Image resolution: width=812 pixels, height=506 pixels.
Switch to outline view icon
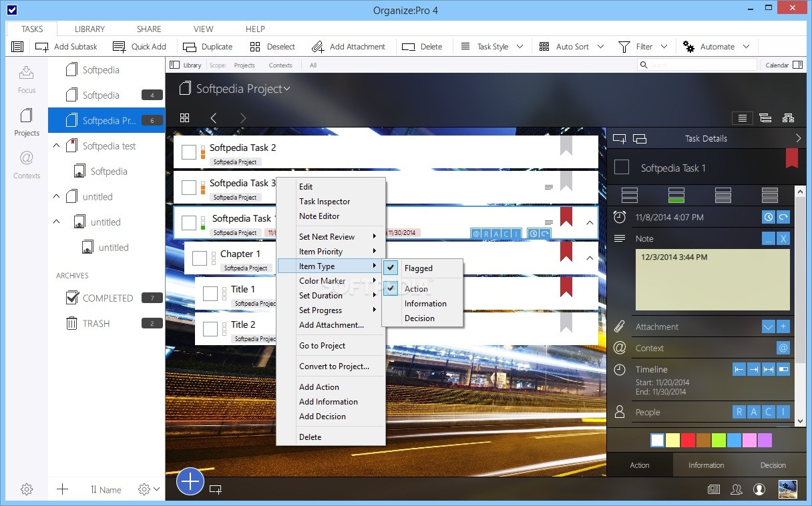tap(765, 118)
